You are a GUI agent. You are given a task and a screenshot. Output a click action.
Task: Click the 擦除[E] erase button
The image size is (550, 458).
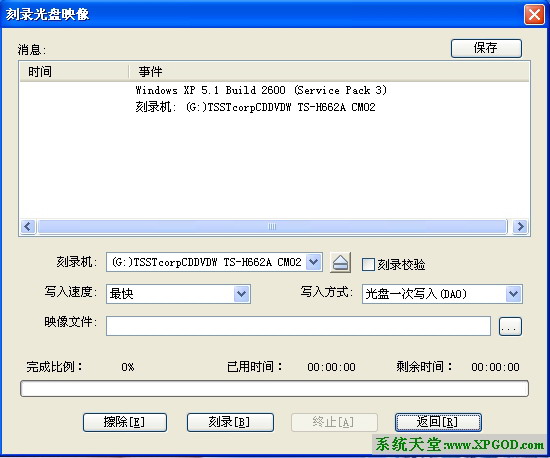125,422
